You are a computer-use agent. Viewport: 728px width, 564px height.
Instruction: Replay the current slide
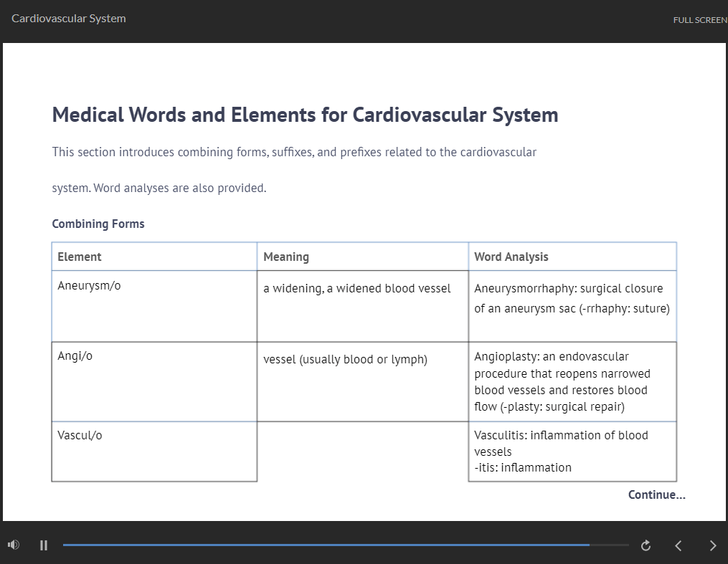click(x=645, y=545)
